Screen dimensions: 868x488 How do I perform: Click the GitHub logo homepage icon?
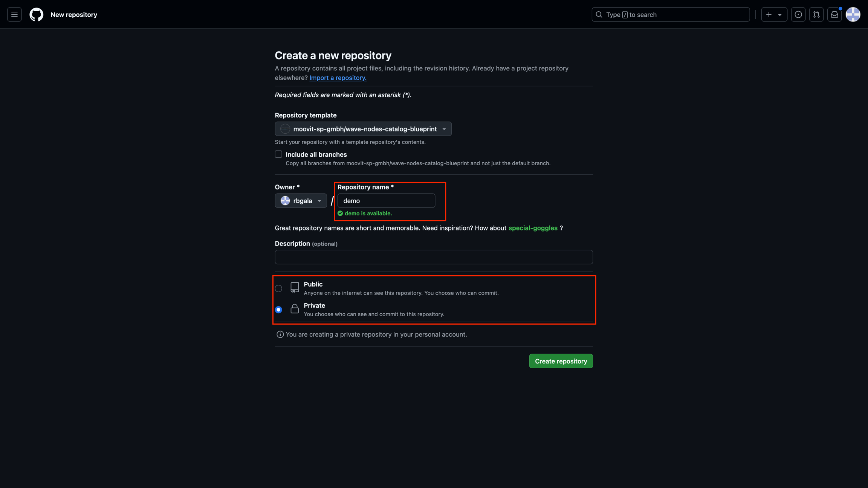tap(37, 15)
